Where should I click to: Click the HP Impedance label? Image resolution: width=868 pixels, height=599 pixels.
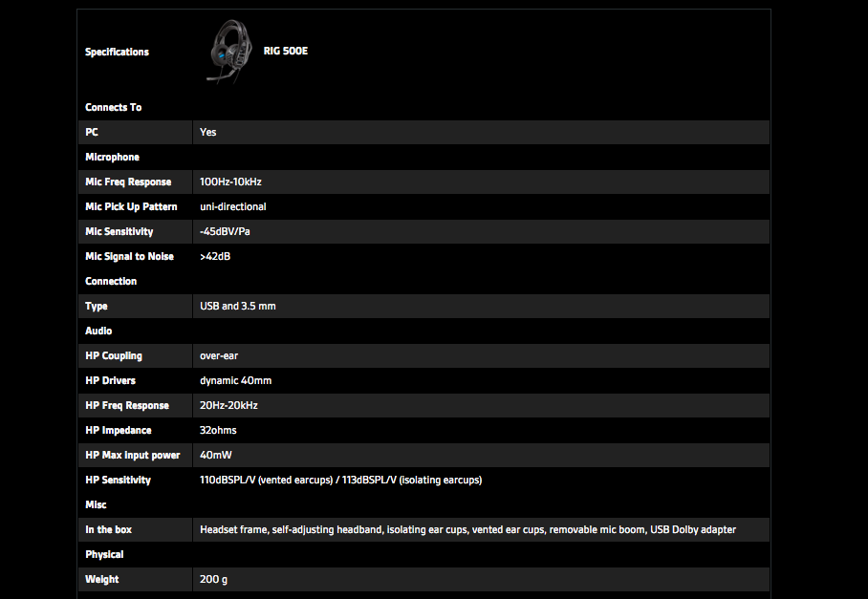coord(119,430)
